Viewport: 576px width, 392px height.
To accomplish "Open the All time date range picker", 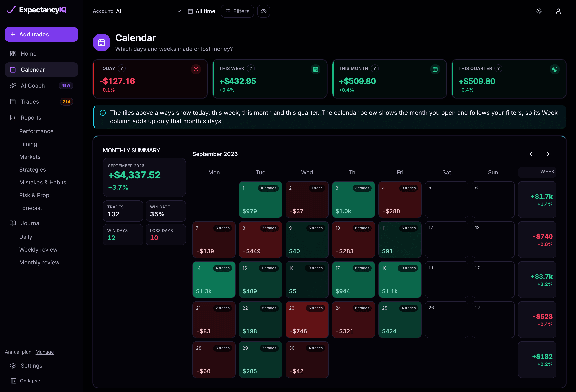I will pos(201,11).
